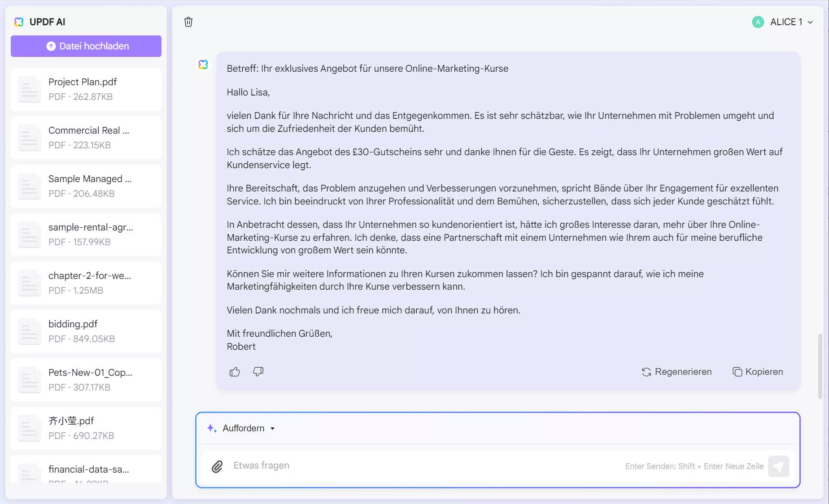The image size is (829, 504).
Task: Click the UPDF AI logo
Action: coord(19,22)
